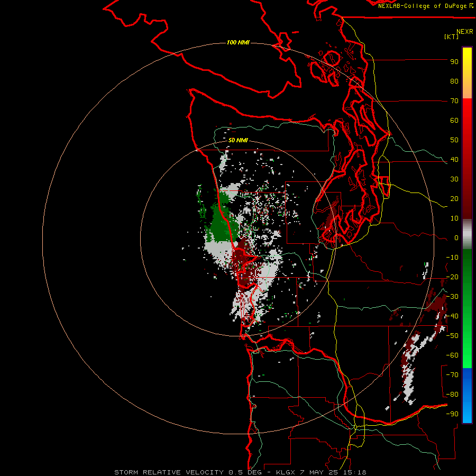476x476 pixels.
Task: Click the yellow top segment of the color bar
Action: pos(467,73)
